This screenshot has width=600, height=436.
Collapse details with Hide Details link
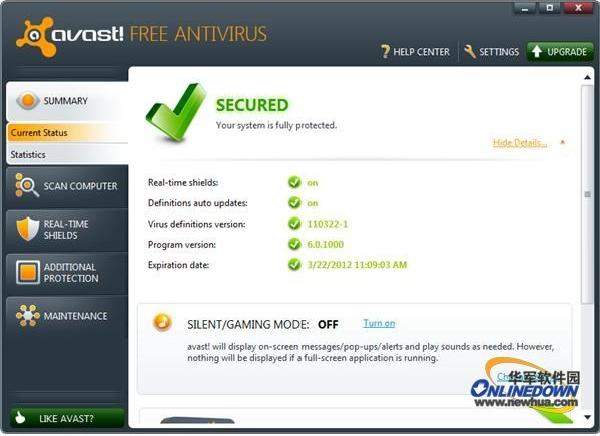520,142
